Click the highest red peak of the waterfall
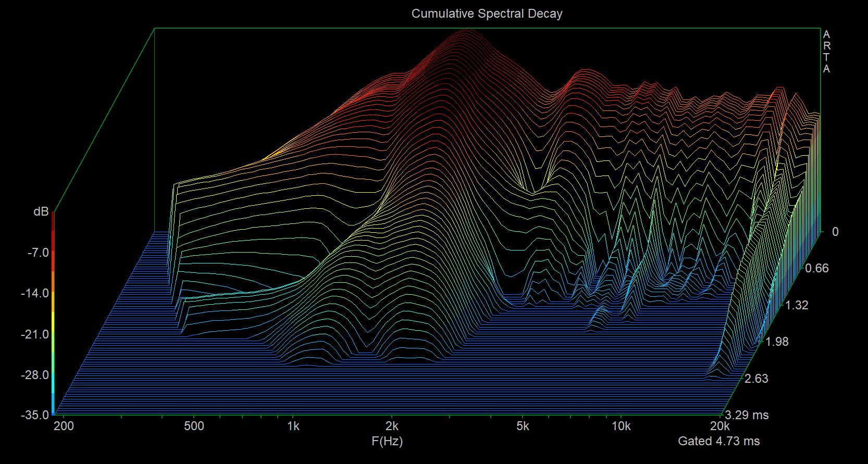This screenshot has width=868, height=464. 467,30
